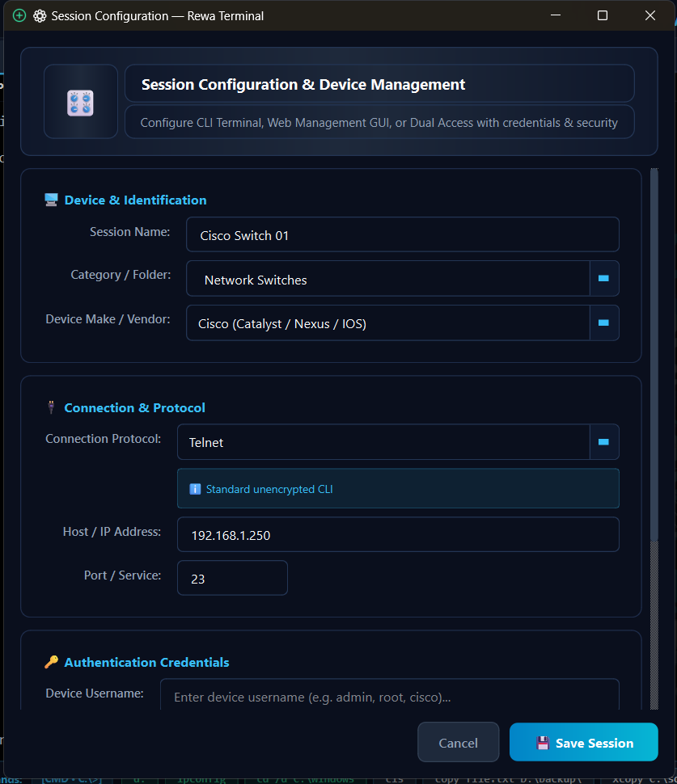Click the blue info icon in protocol note

click(195, 489)
